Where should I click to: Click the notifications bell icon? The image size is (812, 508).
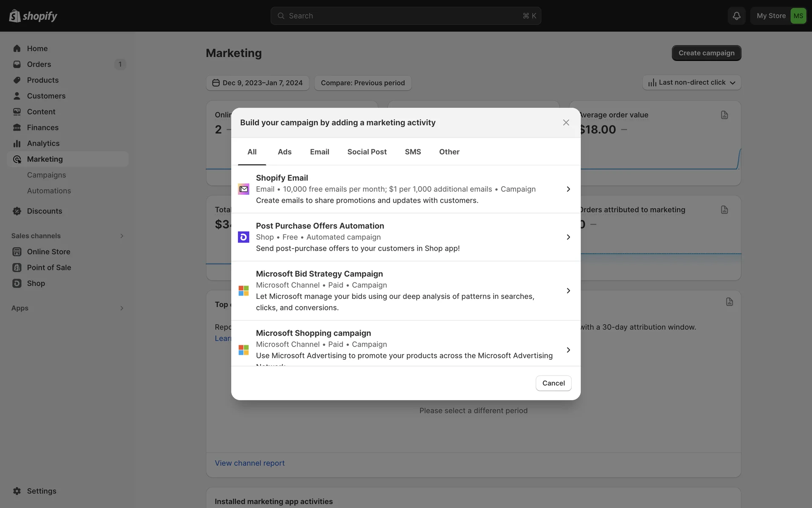736,16
